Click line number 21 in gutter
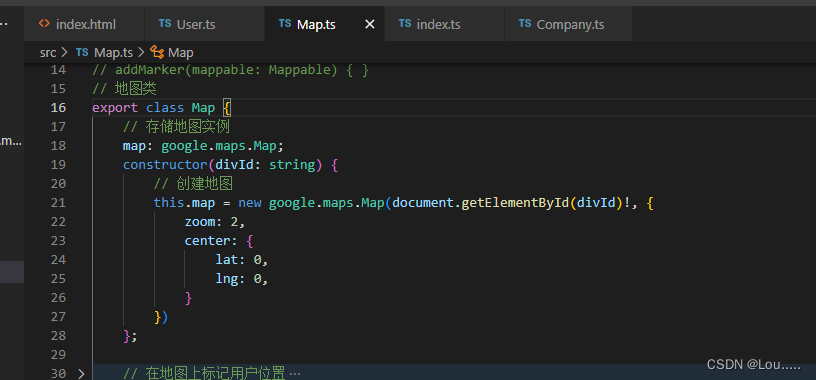The height and width of the screenshot is (380, 816). [x=58, y=202]
